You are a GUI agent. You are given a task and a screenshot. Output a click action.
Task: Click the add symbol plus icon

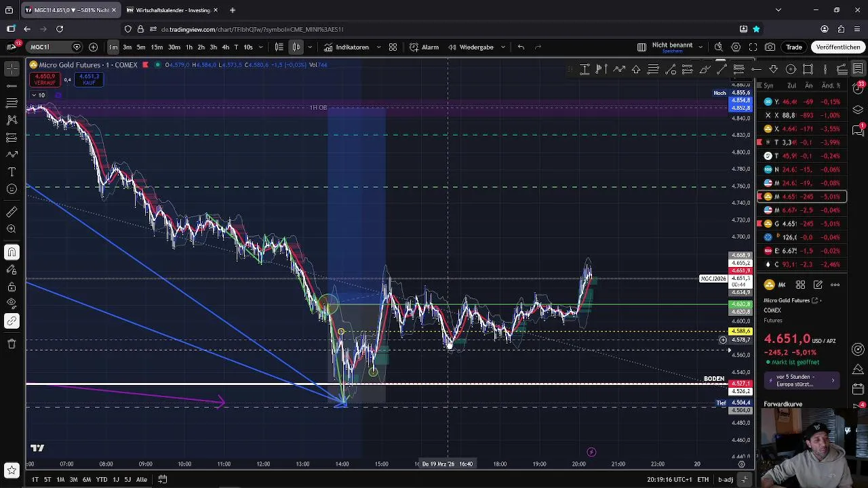[93, 47]
